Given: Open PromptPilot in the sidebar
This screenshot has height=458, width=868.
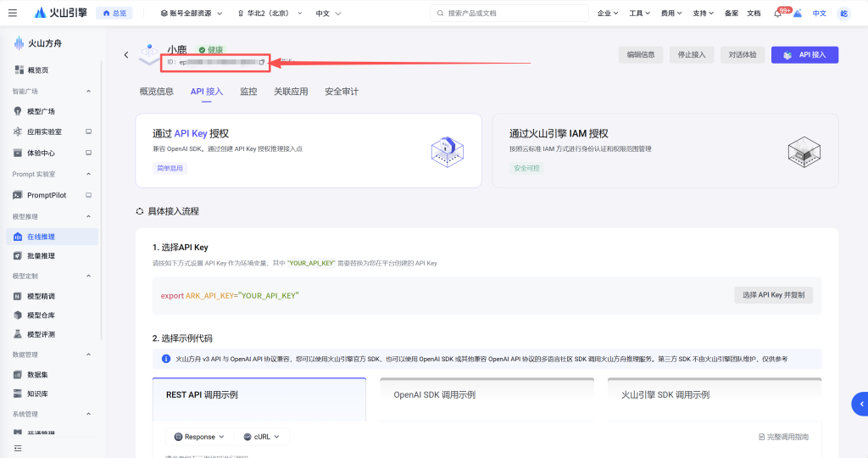Looking at the screenshot, I should [x=46, y=195].
